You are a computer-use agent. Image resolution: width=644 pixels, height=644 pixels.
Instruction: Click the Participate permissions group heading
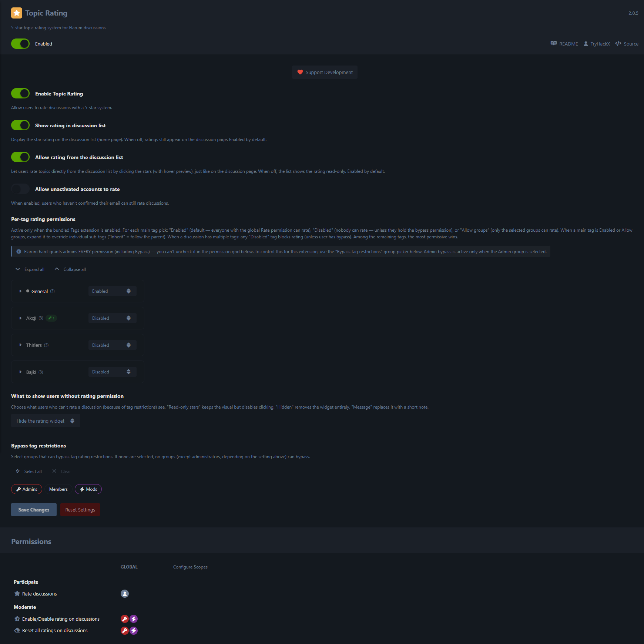26,582
